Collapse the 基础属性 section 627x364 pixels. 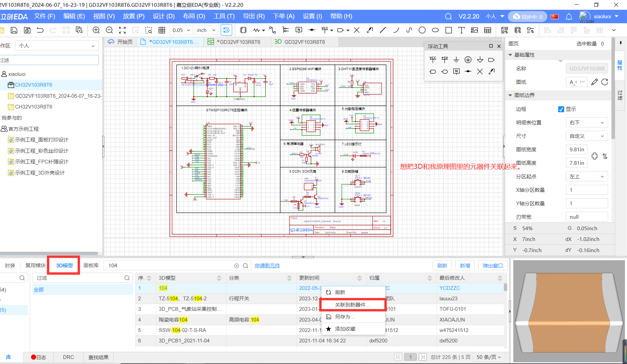[x=510, y=55]
